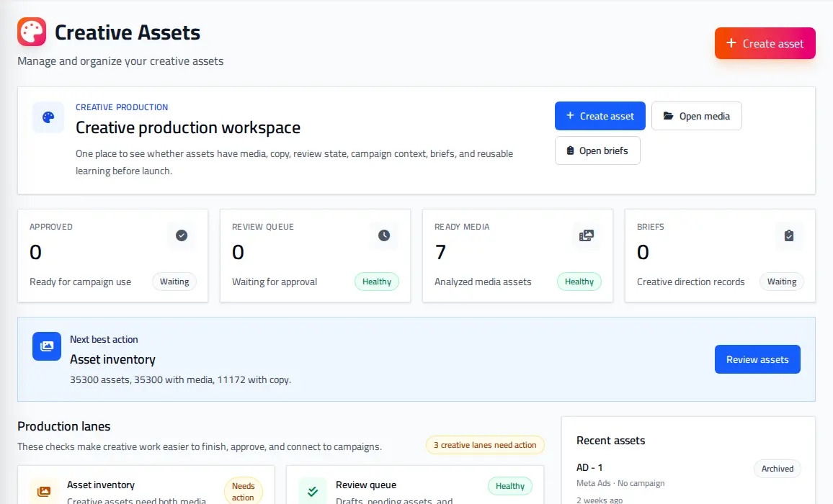Click the orange Asset inventory lane icon
The height and width of the screenshot is (504, 833).
44,491
